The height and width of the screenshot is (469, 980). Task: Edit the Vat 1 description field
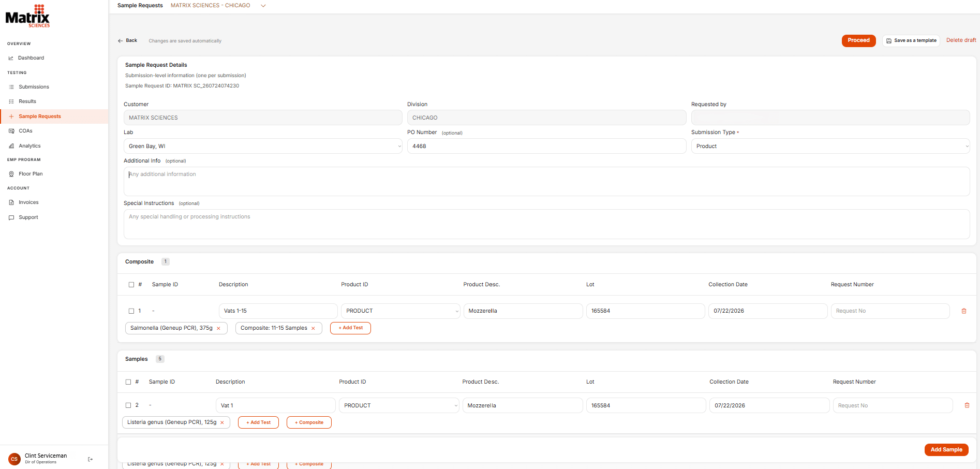pos(276,405)
